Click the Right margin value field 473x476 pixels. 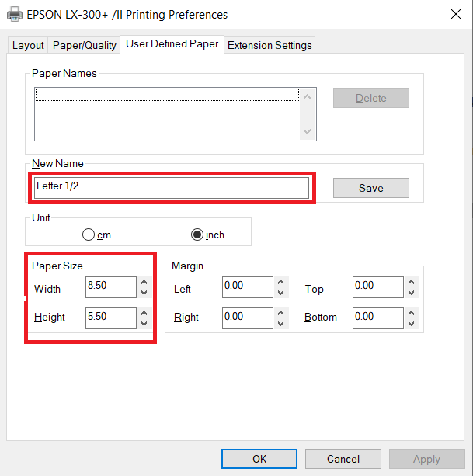pyautogui.click(x=248, y=318)
